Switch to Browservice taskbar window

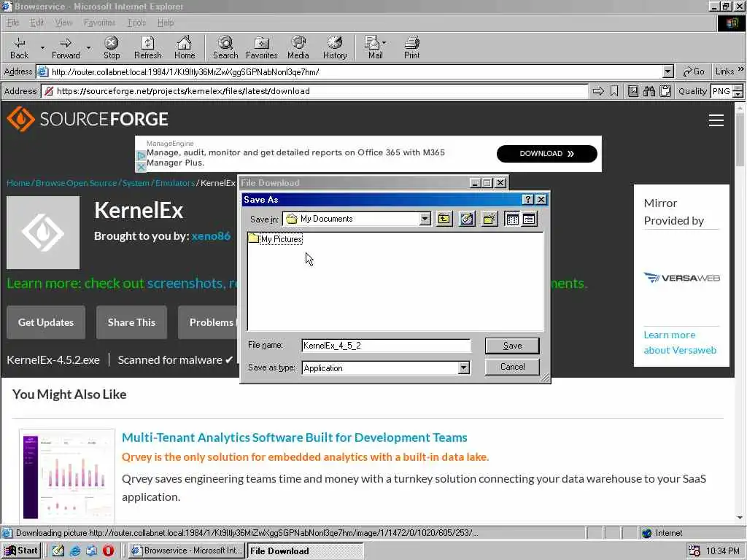(187, 551)
